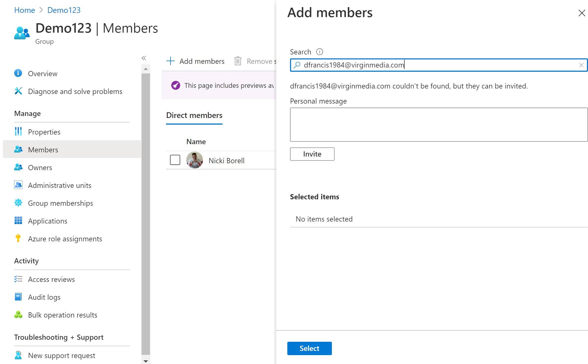Select the Owners icon in sidebar

(x=18, y=167)
